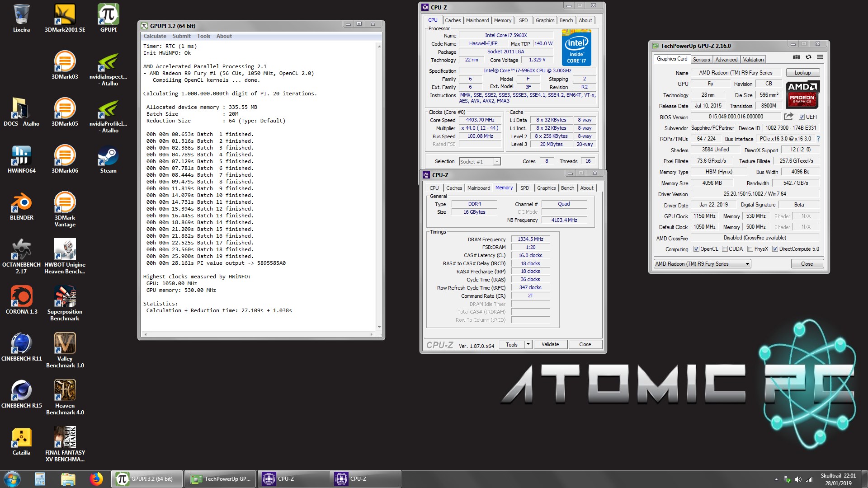
Task: Launch the Superposition Benchmark desktop shortcut
Action: pyautogui.click(x=65, y=304)
